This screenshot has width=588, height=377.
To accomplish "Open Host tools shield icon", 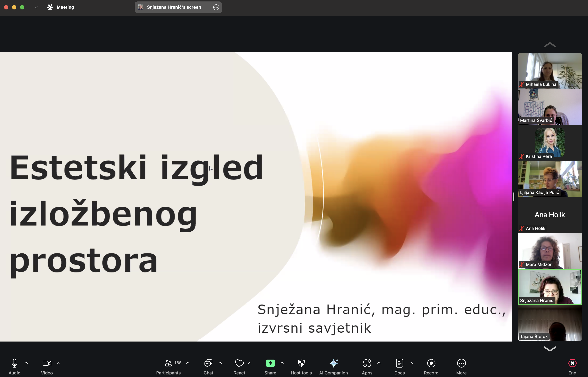I will [x=301, y=363].
